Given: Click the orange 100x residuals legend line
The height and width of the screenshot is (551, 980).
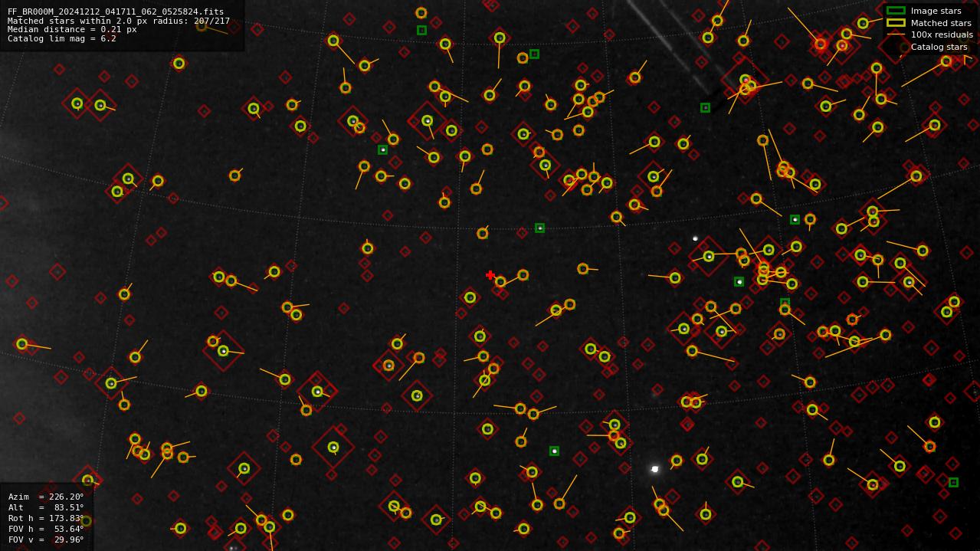Looking at the screenshot, I should click(896, 34).
